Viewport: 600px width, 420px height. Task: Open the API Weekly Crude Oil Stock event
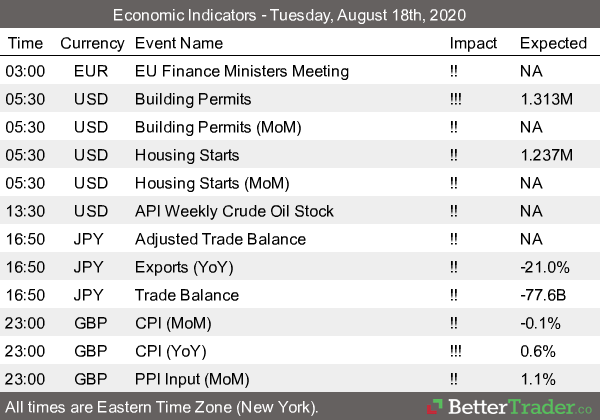(x=234, y=211)
